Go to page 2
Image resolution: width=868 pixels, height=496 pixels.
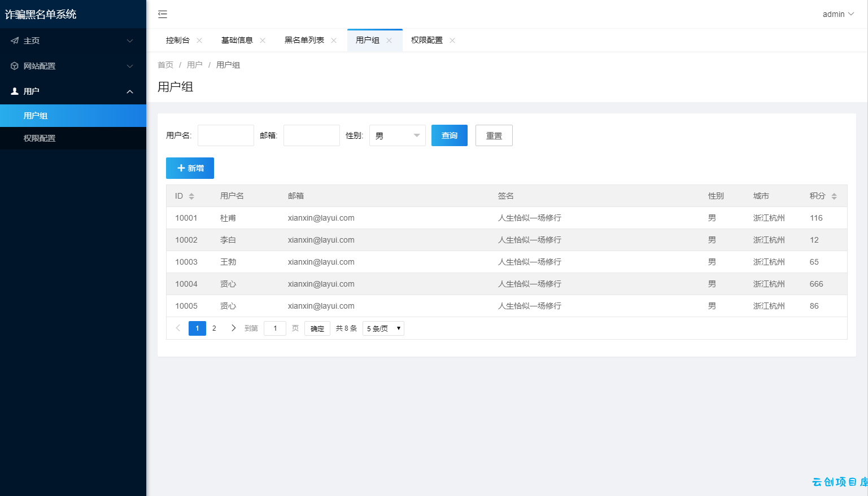(x=214, y=328)
